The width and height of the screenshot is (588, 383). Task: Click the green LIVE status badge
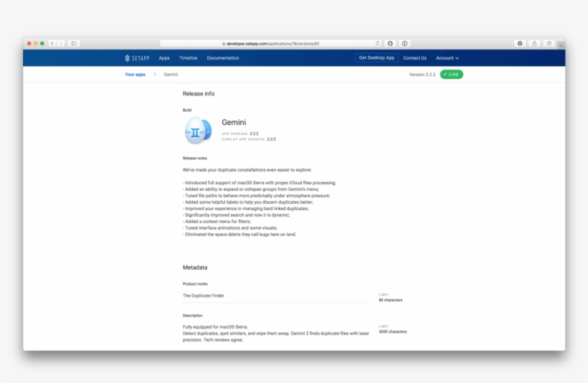pos(451,75)
